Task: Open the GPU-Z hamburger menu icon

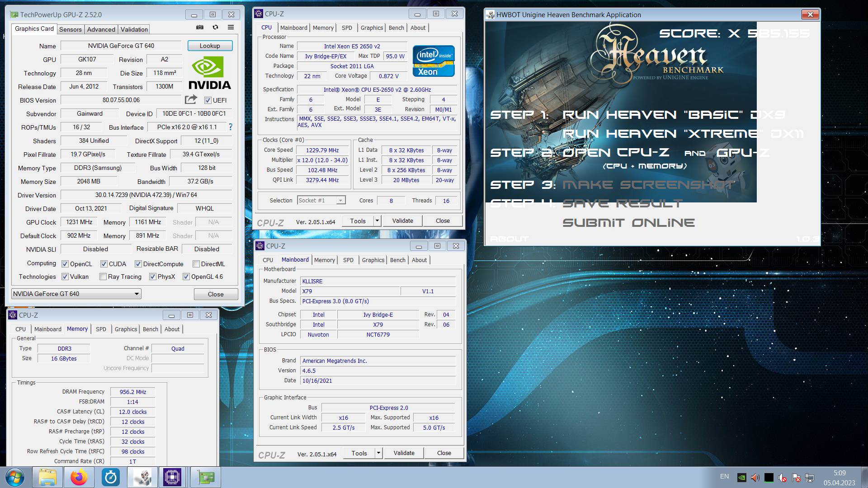Action: (x=231, y=28)
